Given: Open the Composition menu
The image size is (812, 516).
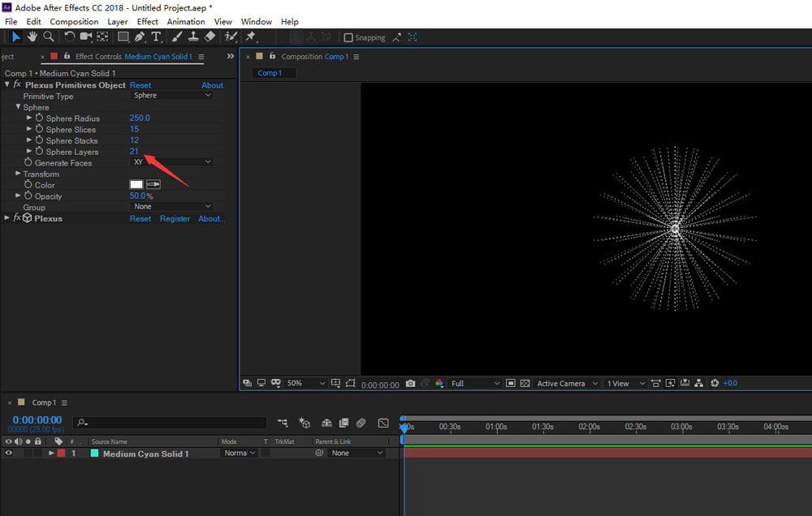Looking at the screenshot, I should (74, 22).
